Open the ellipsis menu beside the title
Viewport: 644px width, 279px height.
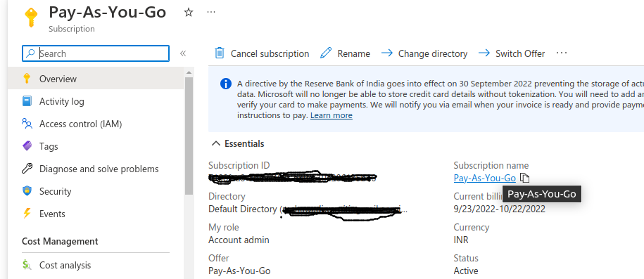(211, 12)
